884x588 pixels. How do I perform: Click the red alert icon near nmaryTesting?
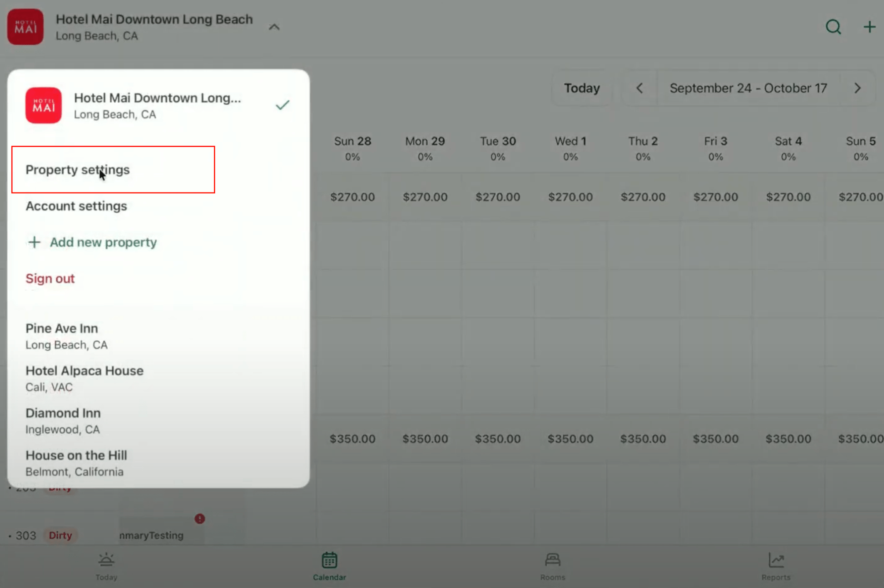[200, 519]
